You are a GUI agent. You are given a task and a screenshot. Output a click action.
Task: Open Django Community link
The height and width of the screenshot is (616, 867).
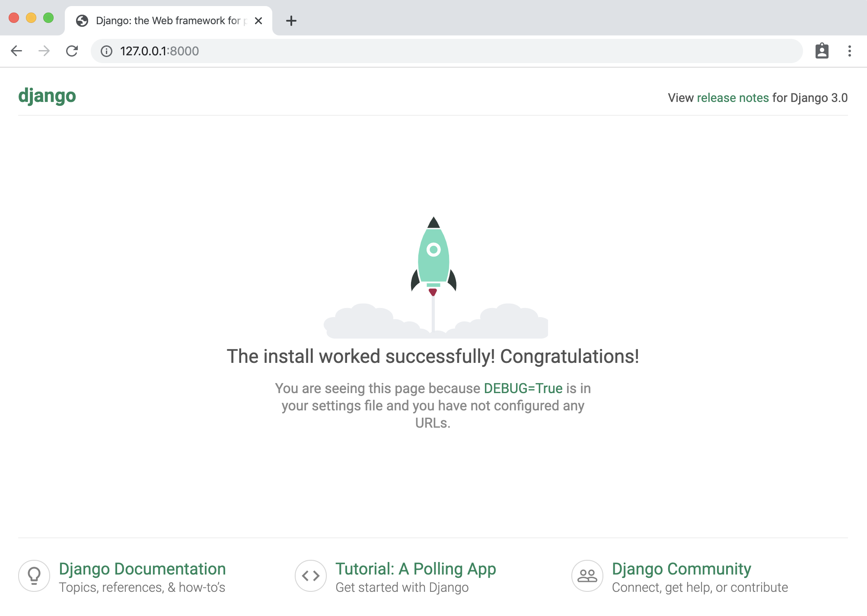682,569
